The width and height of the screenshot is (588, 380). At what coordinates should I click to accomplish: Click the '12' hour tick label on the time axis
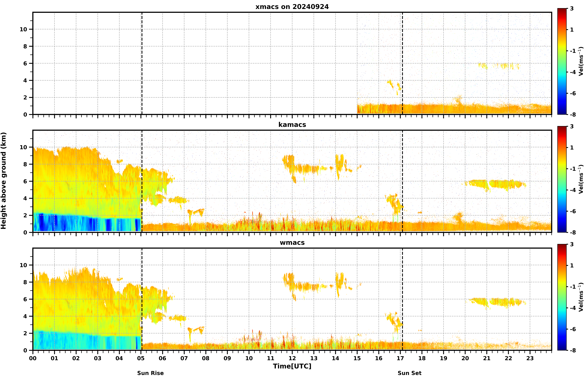click(x=292, y=358)
